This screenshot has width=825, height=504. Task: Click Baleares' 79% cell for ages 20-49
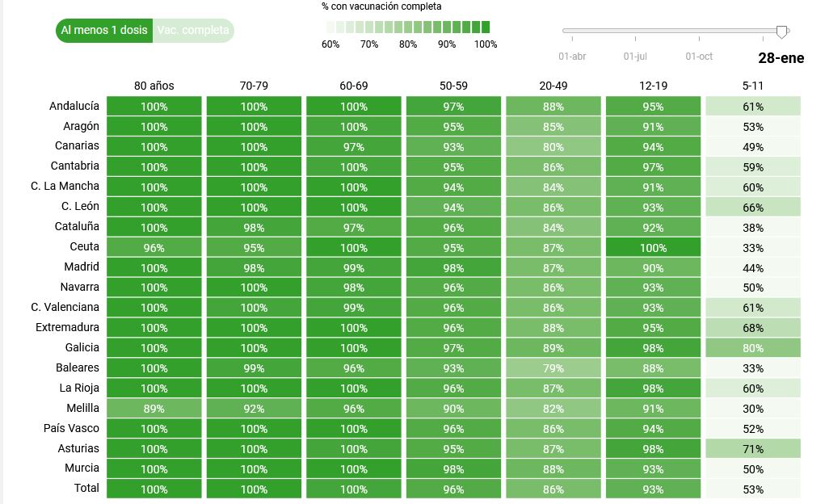[x=554, y=368]
